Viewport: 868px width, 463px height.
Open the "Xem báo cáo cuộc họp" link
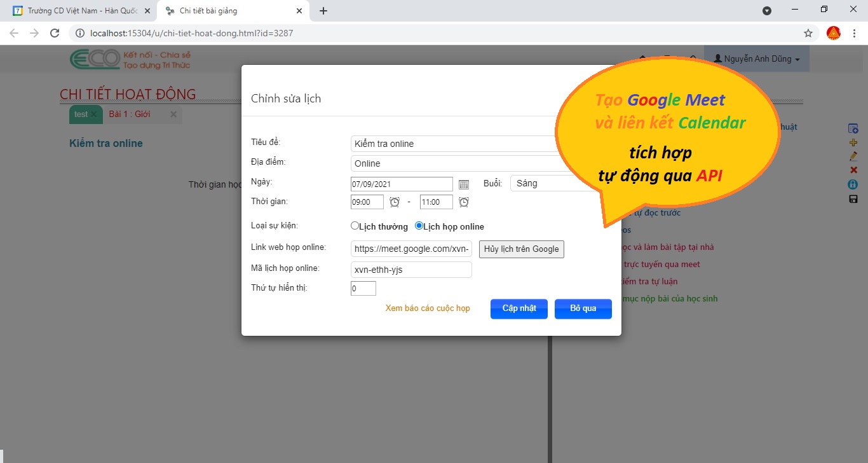click(x=428, y=308)
